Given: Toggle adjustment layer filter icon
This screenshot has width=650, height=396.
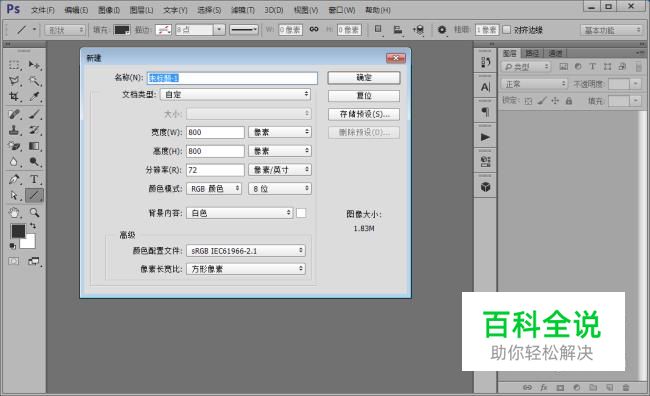Looking at the screenshot, I should [578, 67].
